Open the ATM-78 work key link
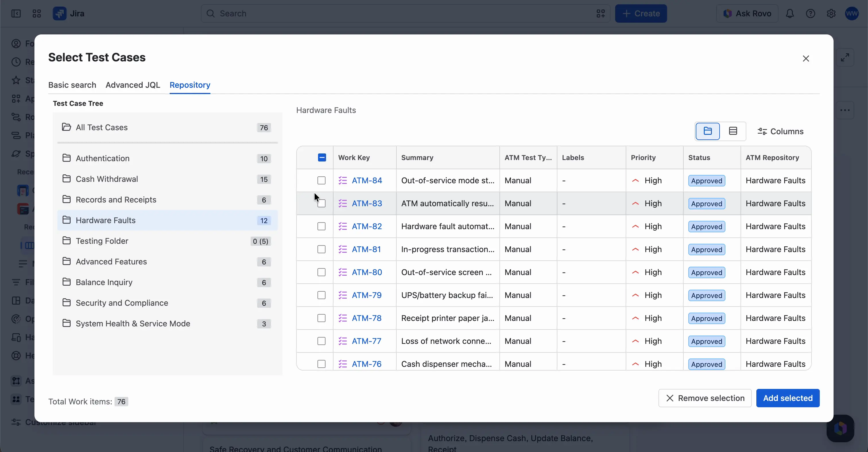The image size is (868, 452). [x=366, y=318]
